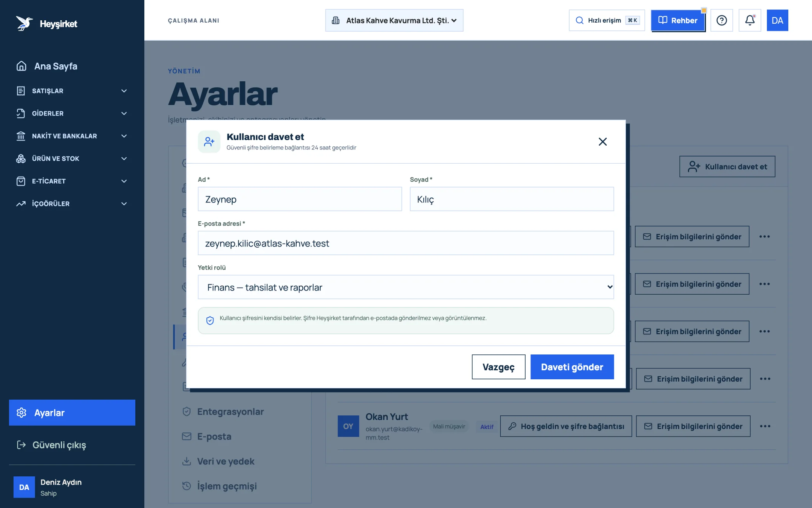This screenshot has height=508, width=812.
Task: Expand the İçgörüler chevron
Action: [x=124, y=204]
